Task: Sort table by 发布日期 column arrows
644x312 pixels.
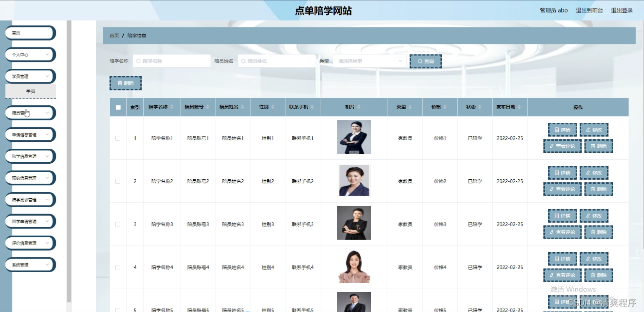Action: (520, 107)
